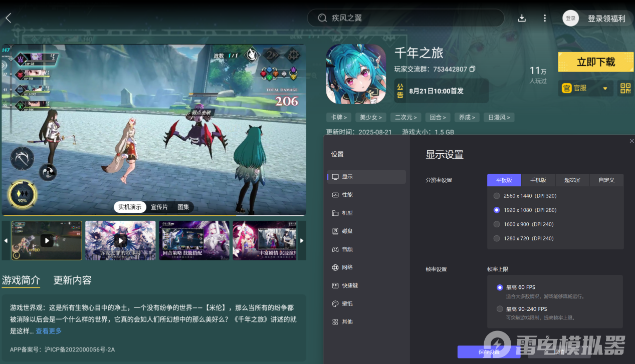The width and height of the screenshot is (635, 364).
Task: Switch to 手机版 resolution tab
Action: tap(538, 180)
